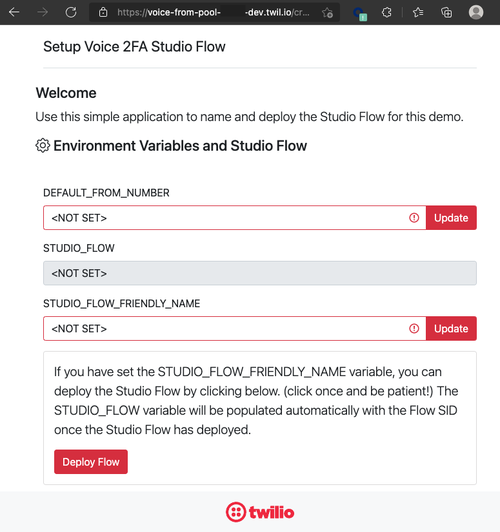Click the warning icon in friendly name field
This screenshot has height=532, width=500.
pyautogui.click(x=414, y=328)
